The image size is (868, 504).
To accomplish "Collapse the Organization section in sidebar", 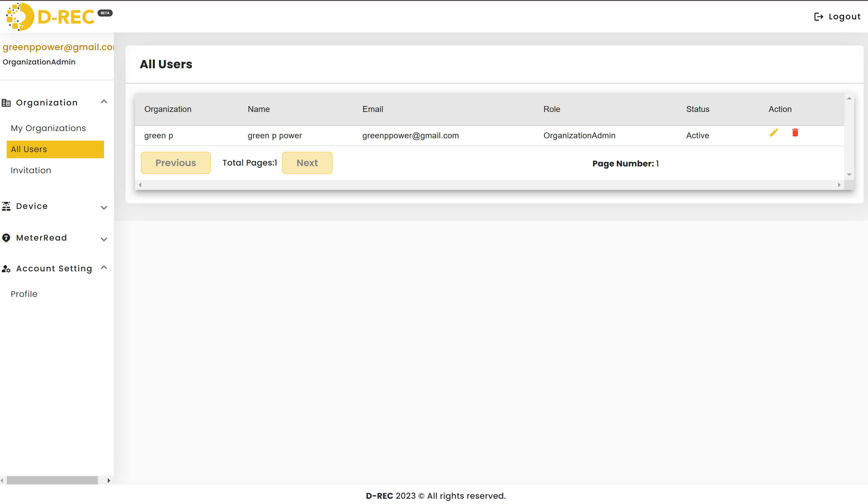I will pos(103,103).
